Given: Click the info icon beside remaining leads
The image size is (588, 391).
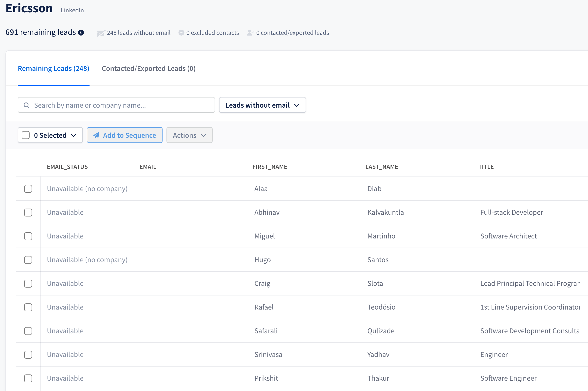Looking at the screenshot, I should coord(81,33).
